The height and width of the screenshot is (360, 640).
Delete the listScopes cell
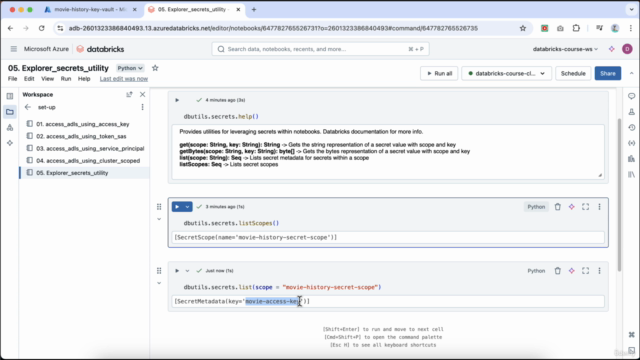point(558,207)
